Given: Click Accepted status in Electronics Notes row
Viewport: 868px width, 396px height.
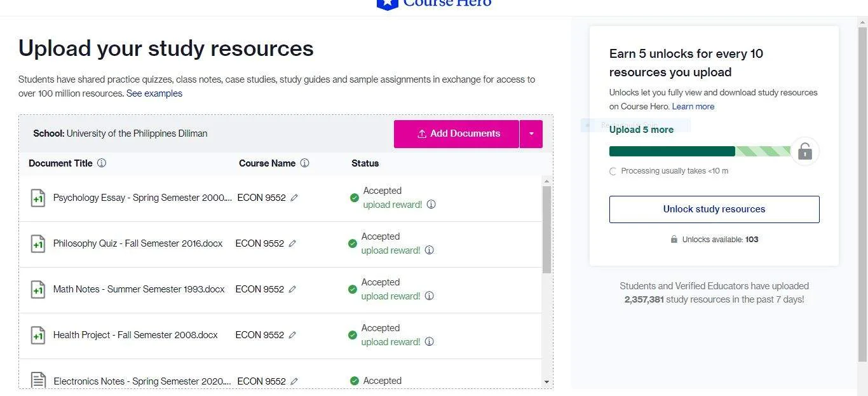Looking at the screenshot, I should (383, 381).
